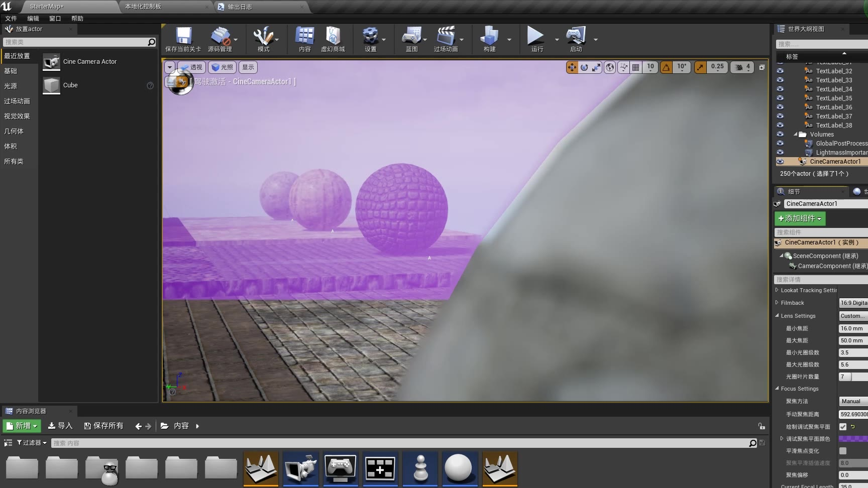Uncheck the draw debug focus plane checkbox
The height and width of the screenshot is (488, 868).
pyautogui.click(x=843, y=427)
